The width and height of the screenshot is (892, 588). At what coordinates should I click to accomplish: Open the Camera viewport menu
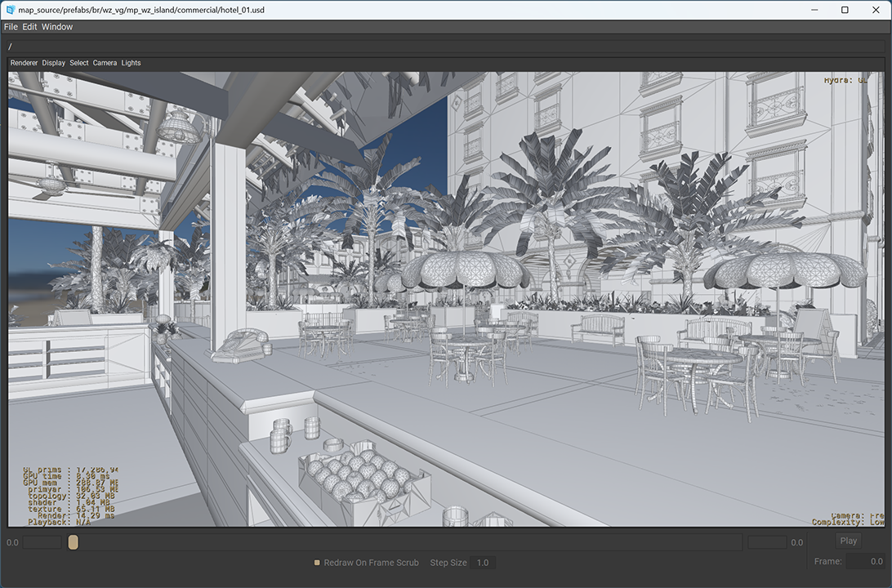[x=105, y=63]
